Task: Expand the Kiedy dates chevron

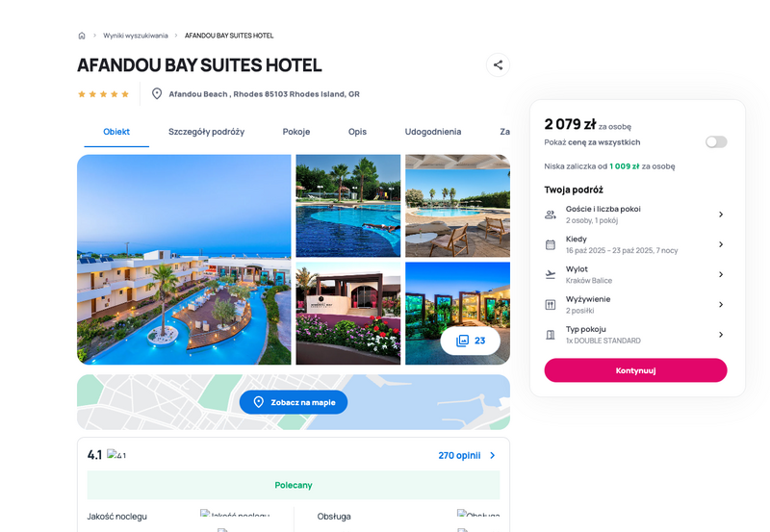Action: 721,244
